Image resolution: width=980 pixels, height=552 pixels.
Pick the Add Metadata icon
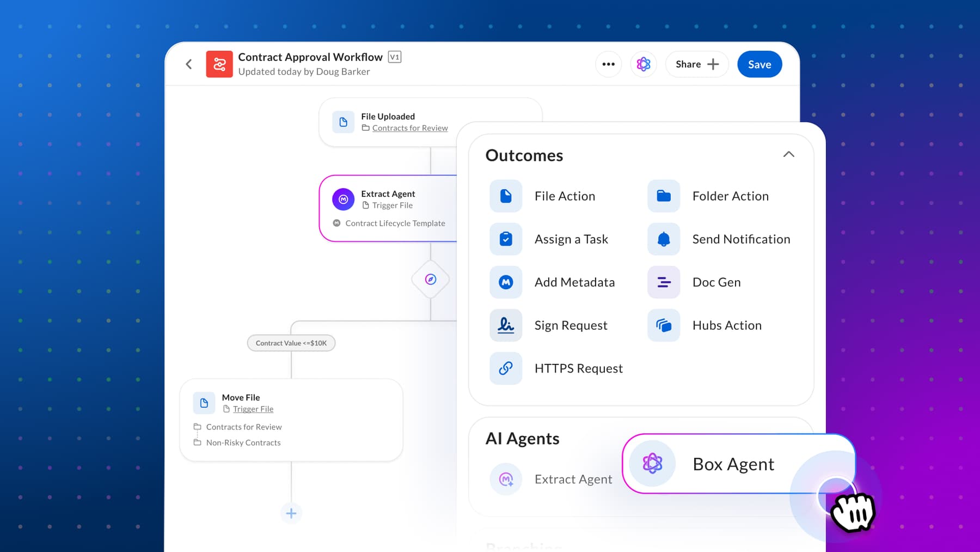click(506, 282)
